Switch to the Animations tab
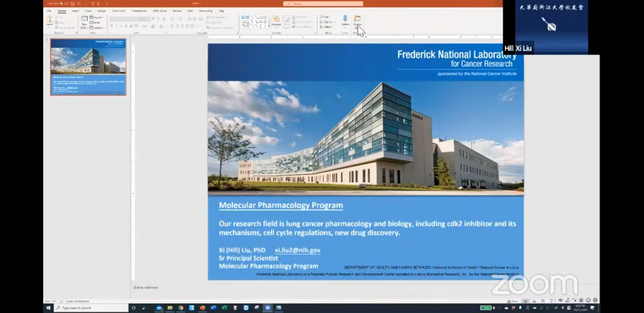 [139, 11]
